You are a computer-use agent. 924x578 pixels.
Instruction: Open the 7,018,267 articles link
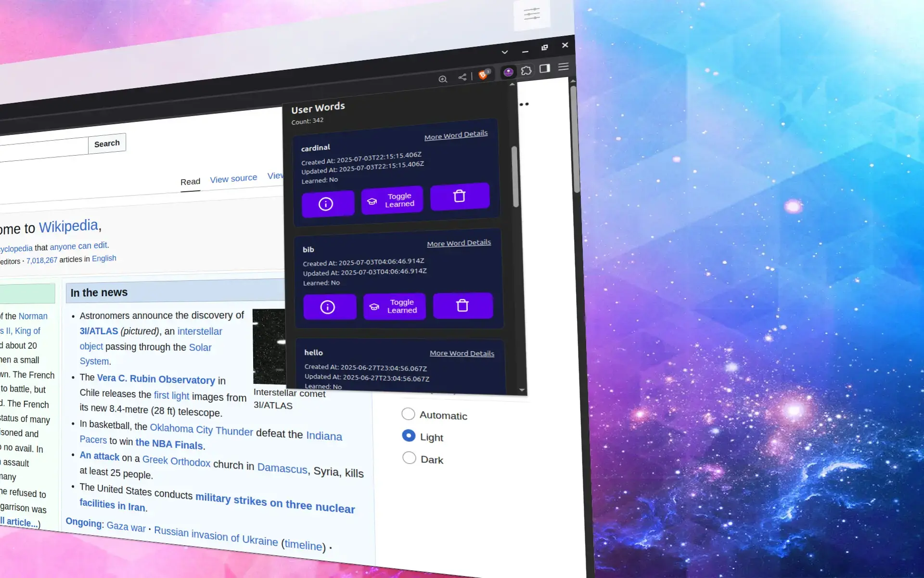point(42,260)
